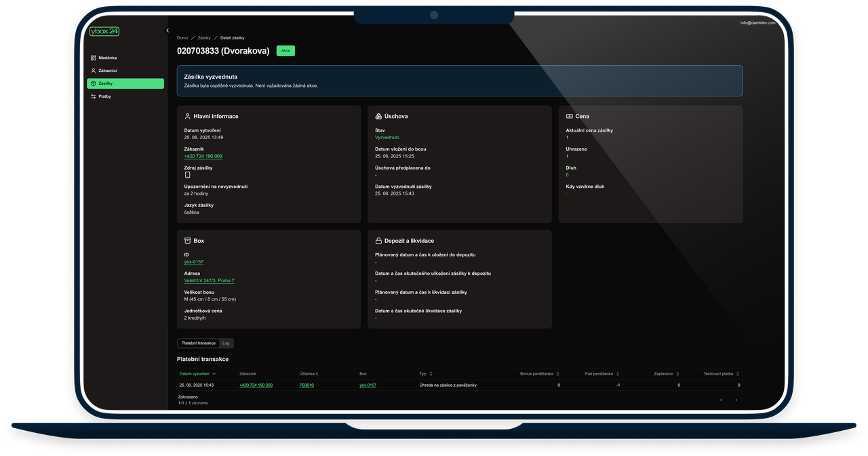The image size is (868, 456).
Task: Switch to the Log tab
Action: pos(226,343)
